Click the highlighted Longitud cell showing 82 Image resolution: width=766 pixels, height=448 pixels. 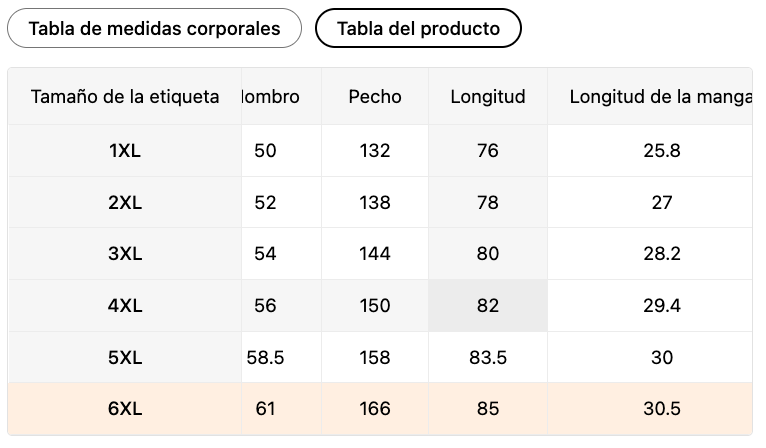click(x=488, y=305)
